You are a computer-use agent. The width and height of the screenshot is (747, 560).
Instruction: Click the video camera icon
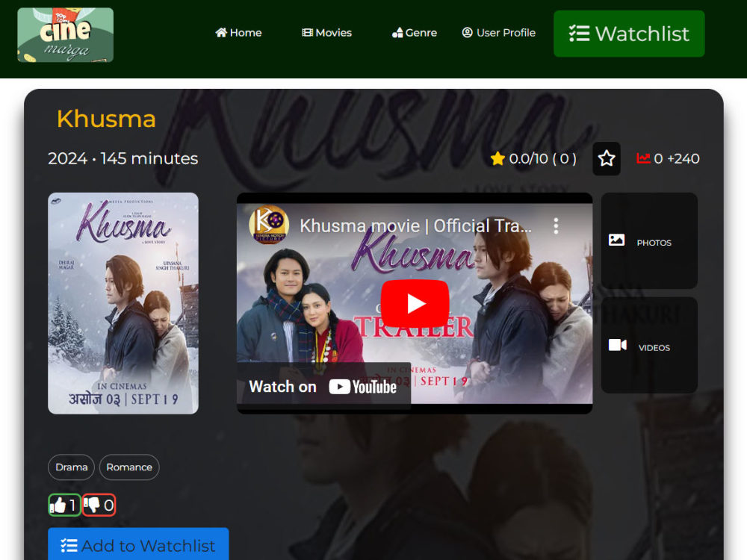pyautogui.click(x=618, y=345)
